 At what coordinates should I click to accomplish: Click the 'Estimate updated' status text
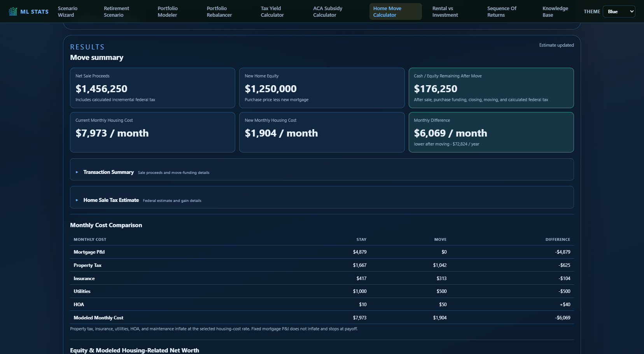click(556, 45)
